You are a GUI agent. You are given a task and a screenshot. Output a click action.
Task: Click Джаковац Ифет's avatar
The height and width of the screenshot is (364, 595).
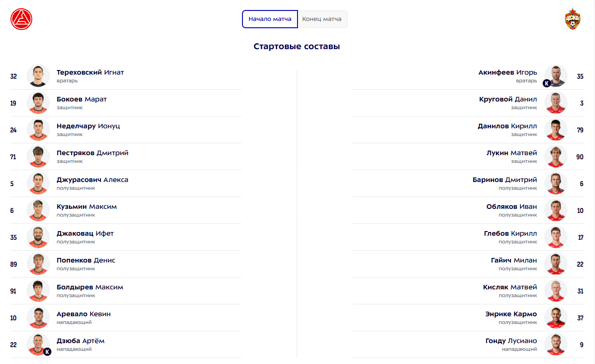(38, 237)
